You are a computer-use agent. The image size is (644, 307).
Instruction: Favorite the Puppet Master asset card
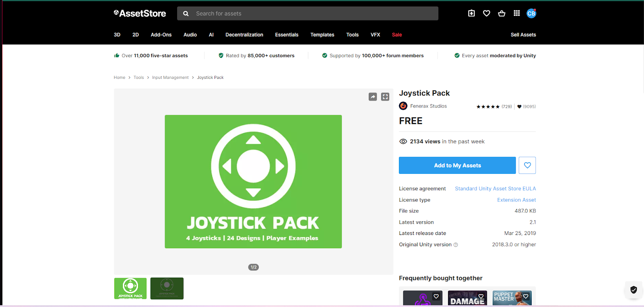click(x=526, y=297)
